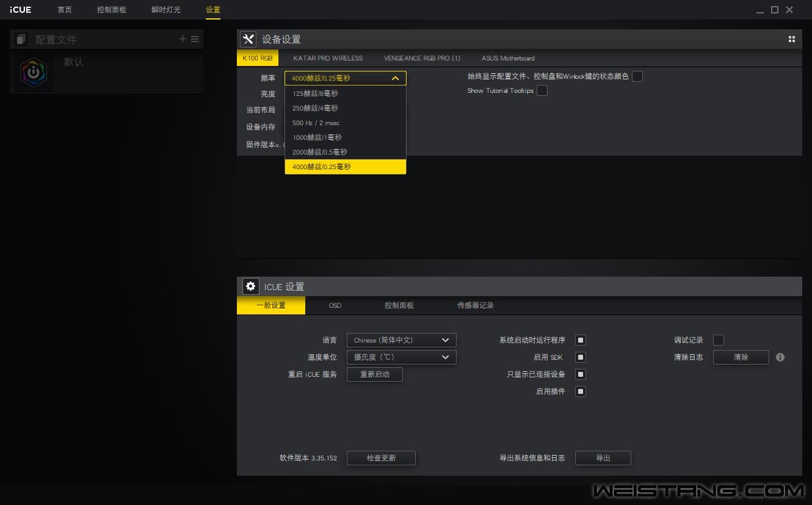This screenshot has width=812, height=505.
Task: Click the 亮度 label
Action: pyautogui.click(x=268, y=94)
